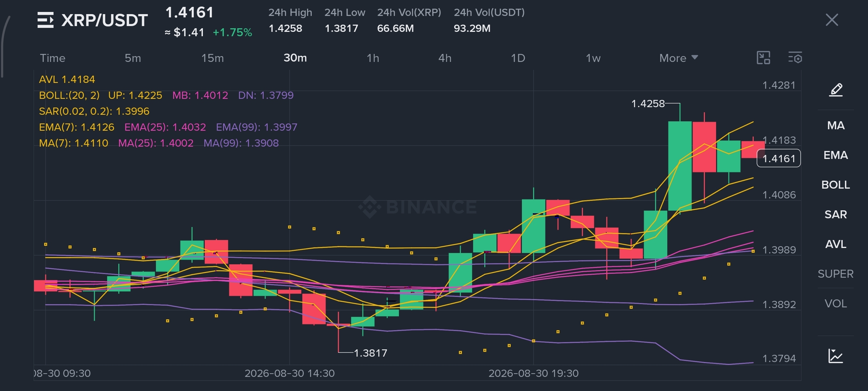Viewport: 868px width, 391px height.
Task: Tap the 1.3817 low price marker on chart
Action: click(x=370, y=353)
